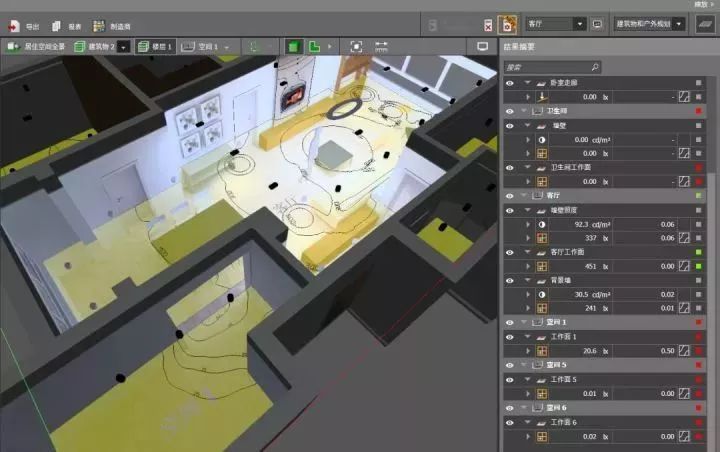Viewport: 720px width, 452px height.
Task: Toggle visibility of 卫生间 room
Action: click(x=510, y=110)
